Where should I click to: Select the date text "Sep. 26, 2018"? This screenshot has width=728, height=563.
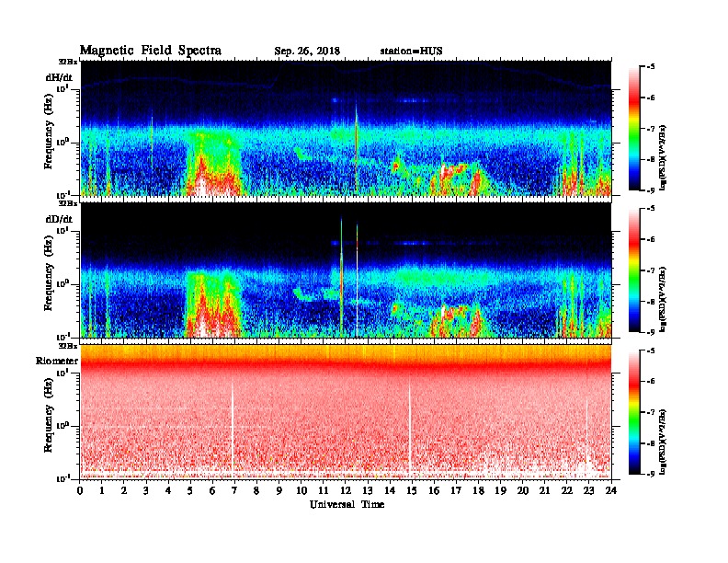(307, 52)
